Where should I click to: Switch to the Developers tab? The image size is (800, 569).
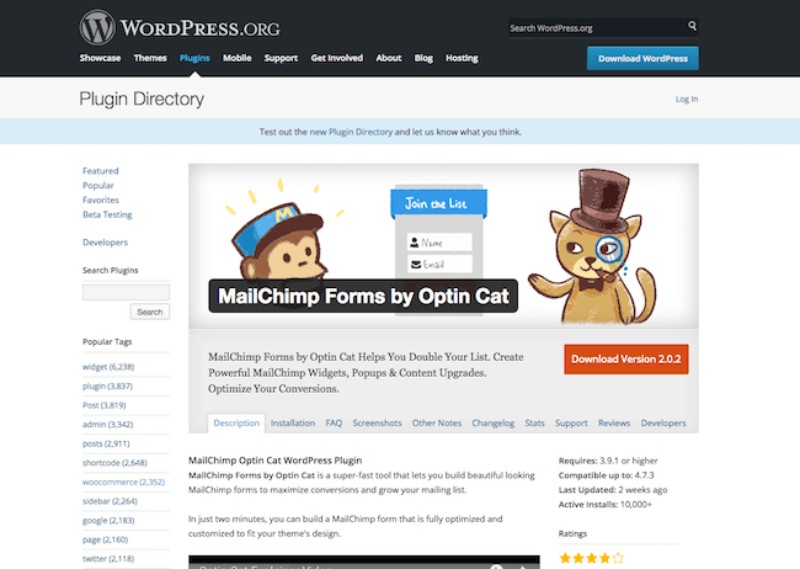pos(663,423)
